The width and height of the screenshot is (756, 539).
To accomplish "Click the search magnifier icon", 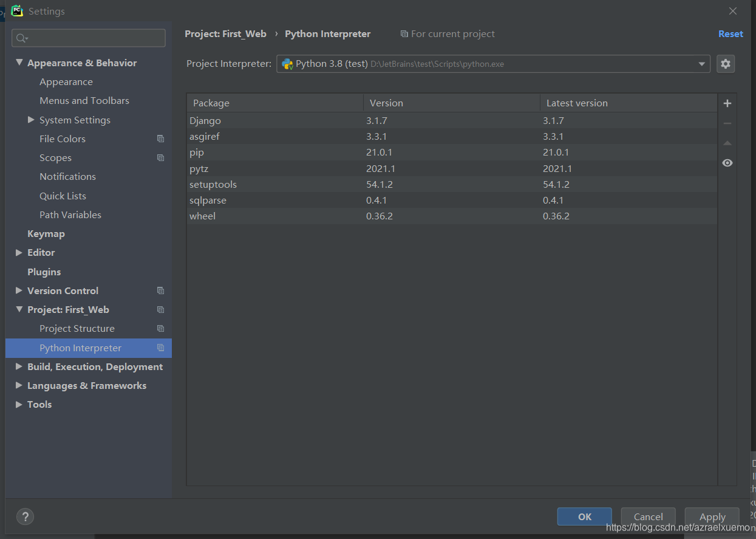I will (x=21, y=38).
